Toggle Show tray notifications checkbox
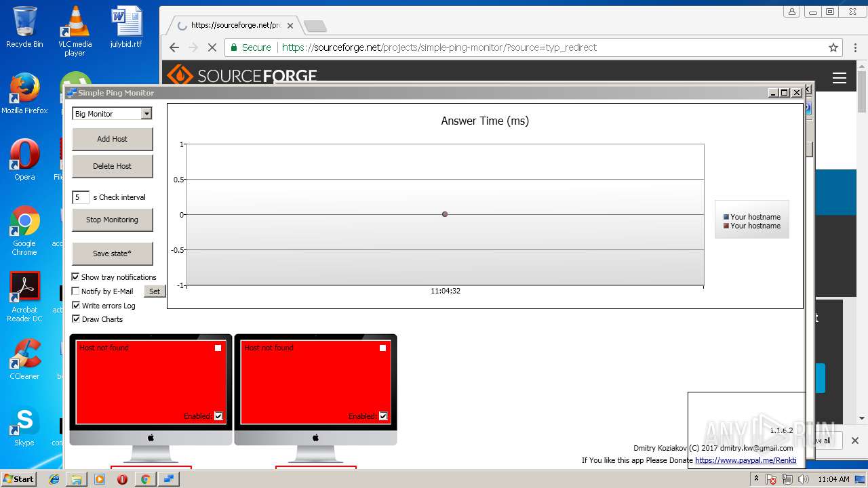This screenshot has height=488, width=868. 76,277
